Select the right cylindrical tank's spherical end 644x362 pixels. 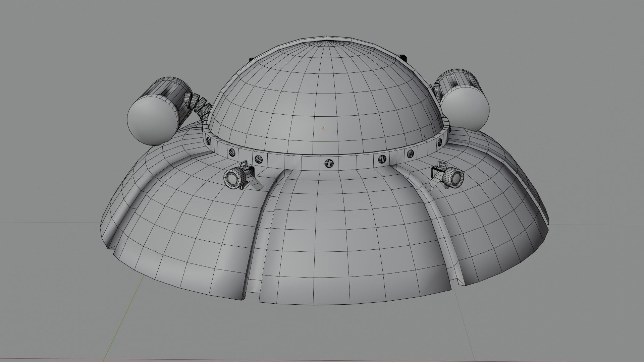pyautogui.click(x=465, y=108)
